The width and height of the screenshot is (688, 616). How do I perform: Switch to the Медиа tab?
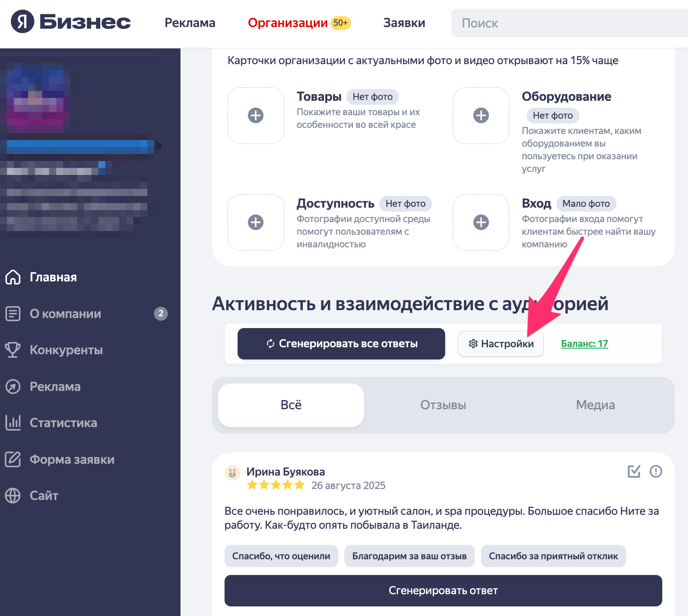click(596, 405)
